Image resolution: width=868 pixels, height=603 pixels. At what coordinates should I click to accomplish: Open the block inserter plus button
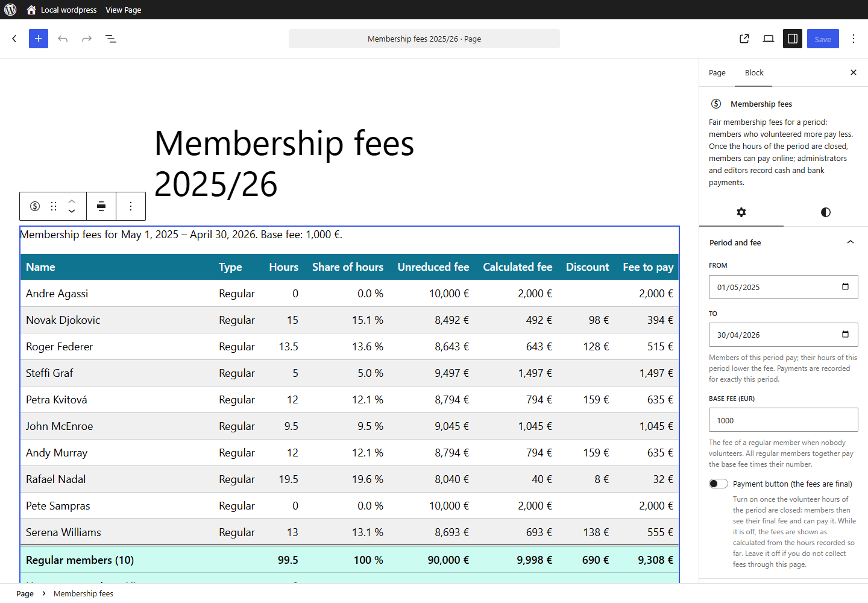[x=39, y=39]
